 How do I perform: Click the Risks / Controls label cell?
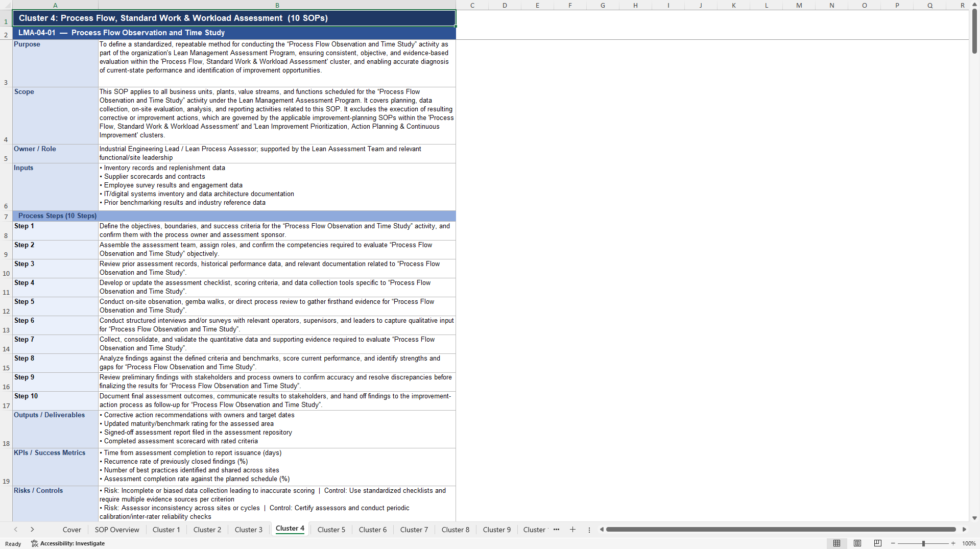click(x=55, y=504)
